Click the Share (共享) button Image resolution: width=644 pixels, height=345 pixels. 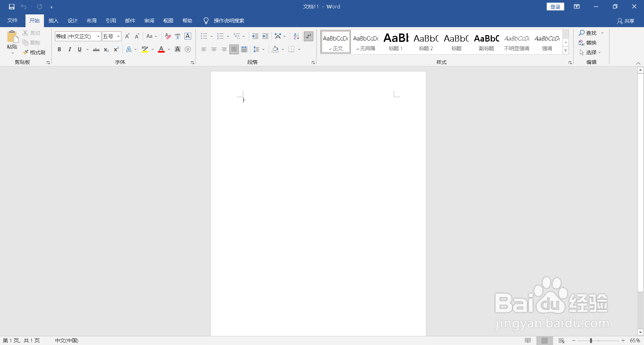point(626,21)
